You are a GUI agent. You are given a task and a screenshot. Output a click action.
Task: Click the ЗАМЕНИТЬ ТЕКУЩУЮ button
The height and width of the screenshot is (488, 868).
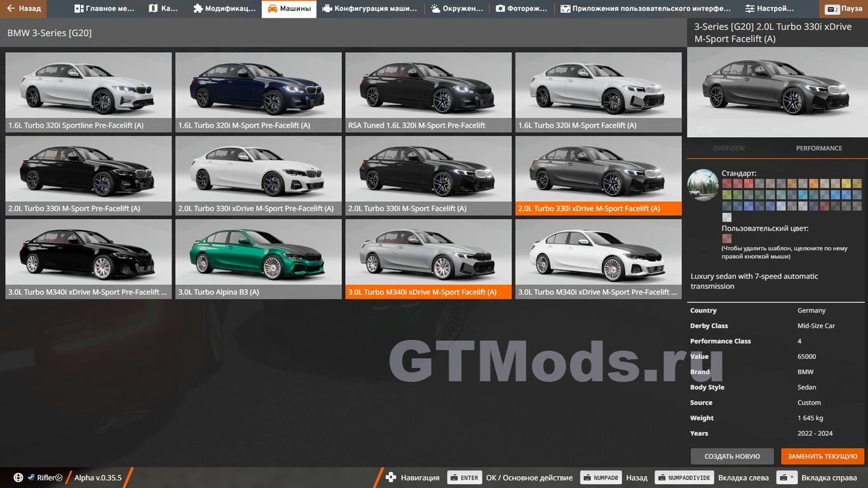823,456
